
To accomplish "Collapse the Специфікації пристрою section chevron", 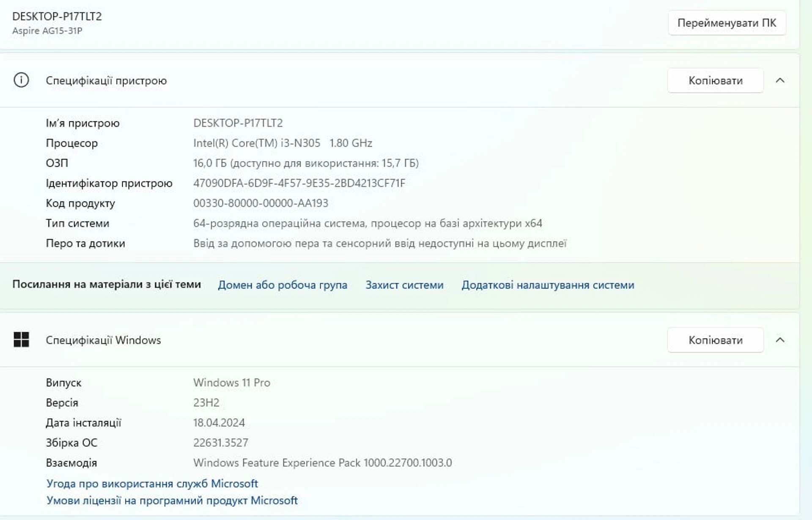I will [x=780, y=80].
